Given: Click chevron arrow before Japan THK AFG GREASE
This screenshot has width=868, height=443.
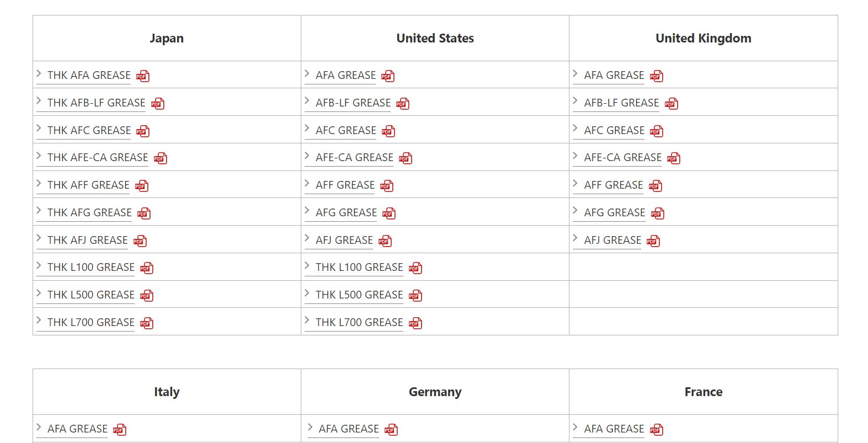Looking at the screenshot, I should (x=39, y=211).
